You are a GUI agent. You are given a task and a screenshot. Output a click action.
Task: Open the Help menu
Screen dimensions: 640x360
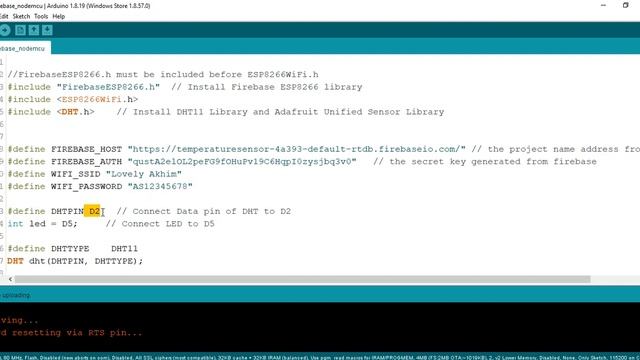59,16
